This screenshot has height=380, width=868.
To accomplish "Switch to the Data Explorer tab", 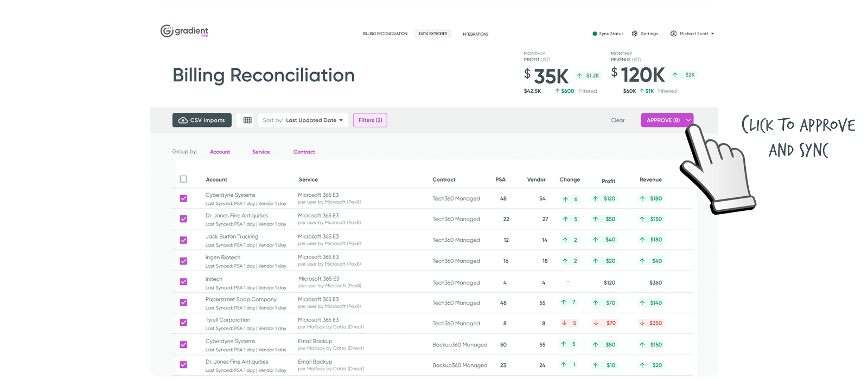I will 433,34.
